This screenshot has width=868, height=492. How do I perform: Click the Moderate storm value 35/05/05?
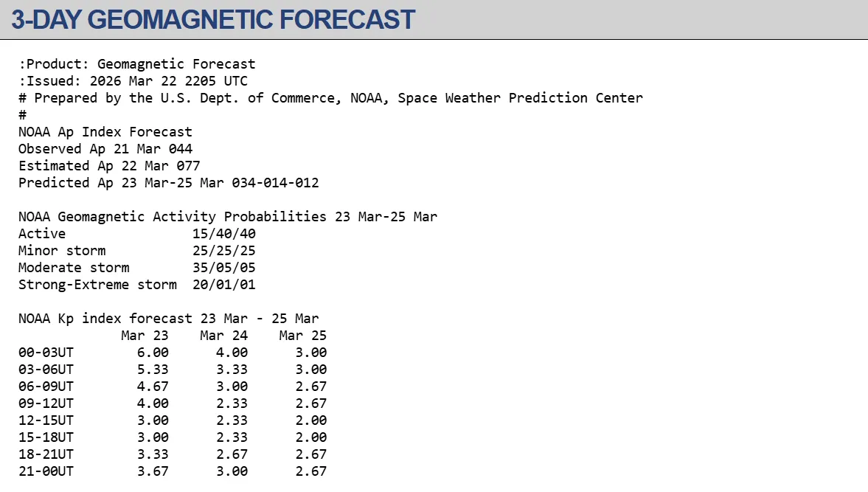tap(224, 268)
